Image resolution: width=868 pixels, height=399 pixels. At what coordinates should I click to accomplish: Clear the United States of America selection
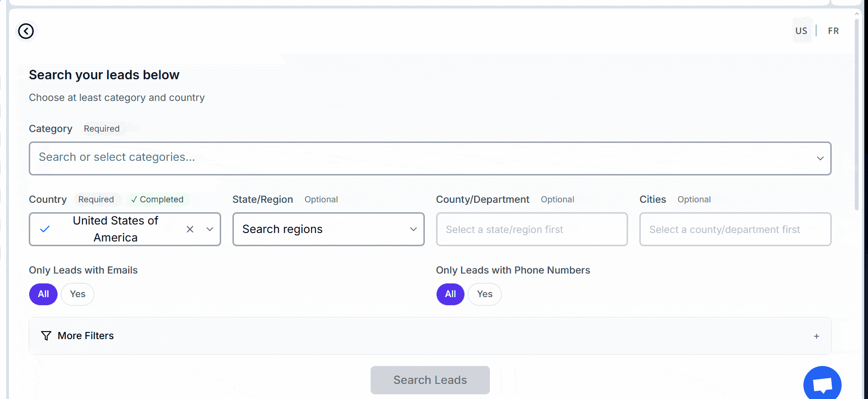coord(190,229)
